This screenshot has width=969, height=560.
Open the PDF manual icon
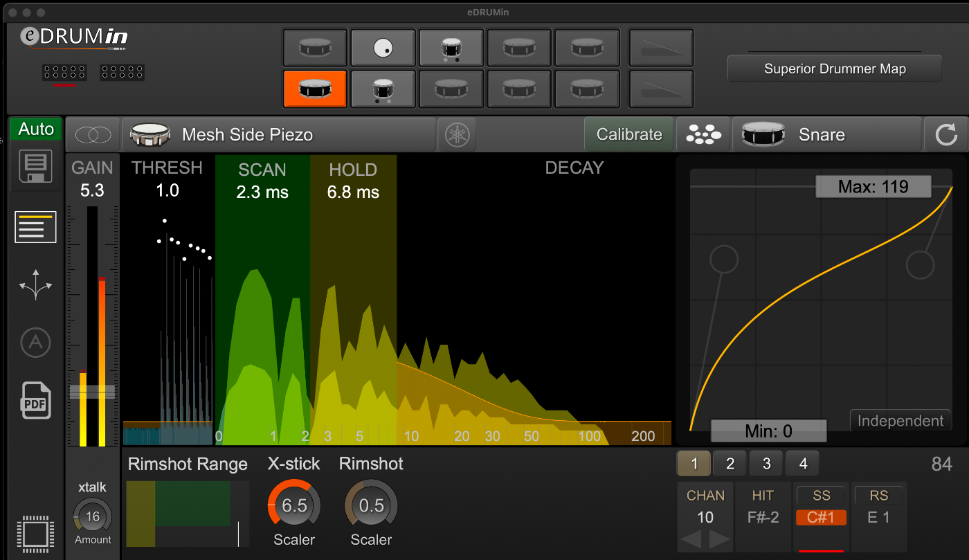coord(35,400)
